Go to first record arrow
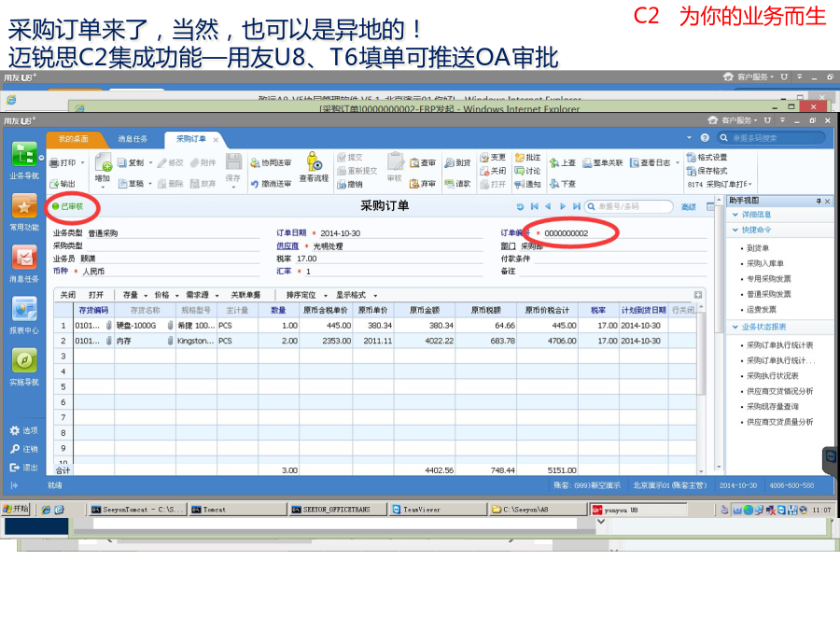This screenshot has width=840, height=630. coord(534,206)
